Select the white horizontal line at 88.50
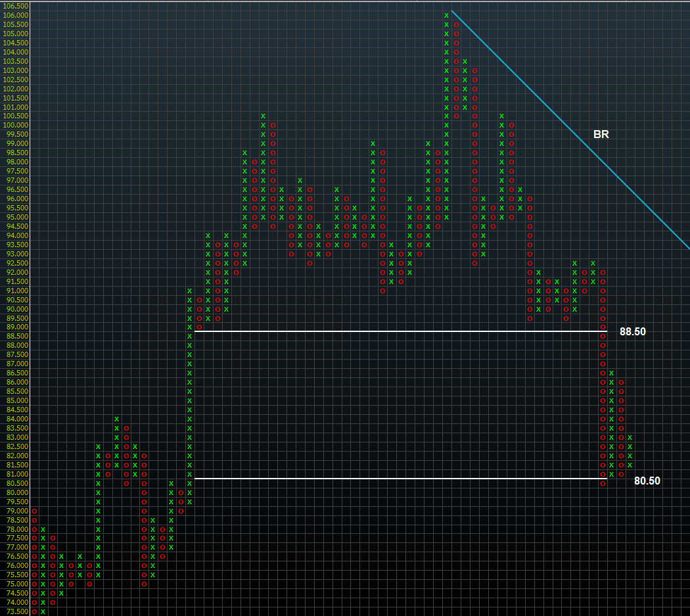The width and height of the screenshot is (690, 616). 394,331
